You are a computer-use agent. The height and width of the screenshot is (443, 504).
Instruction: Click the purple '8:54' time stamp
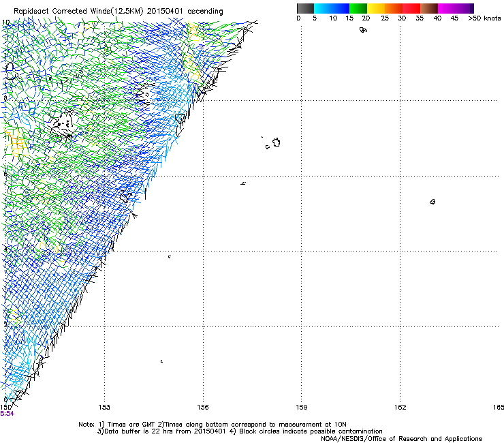pyautogui.click(x=7, y=414)
